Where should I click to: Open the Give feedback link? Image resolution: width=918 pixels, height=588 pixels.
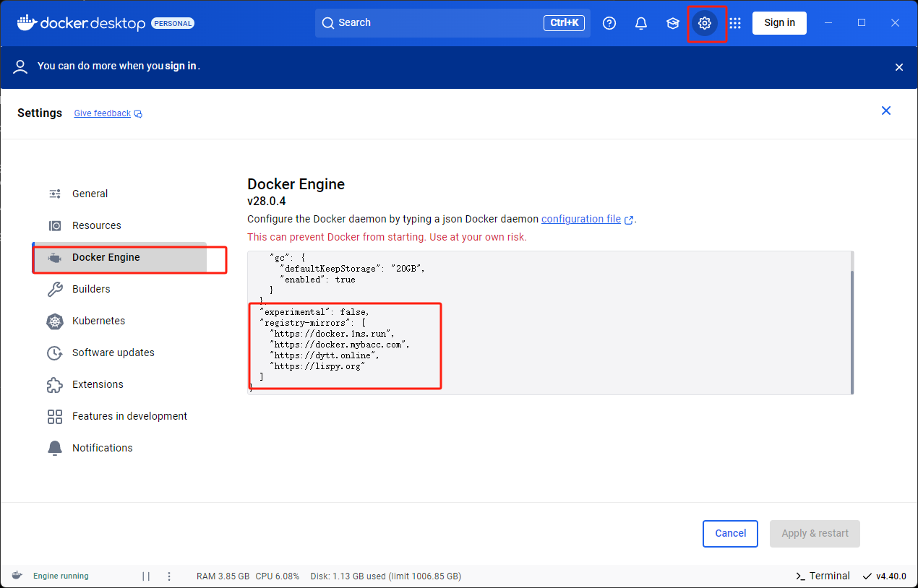pyautogui.click(x=103, y=113)
